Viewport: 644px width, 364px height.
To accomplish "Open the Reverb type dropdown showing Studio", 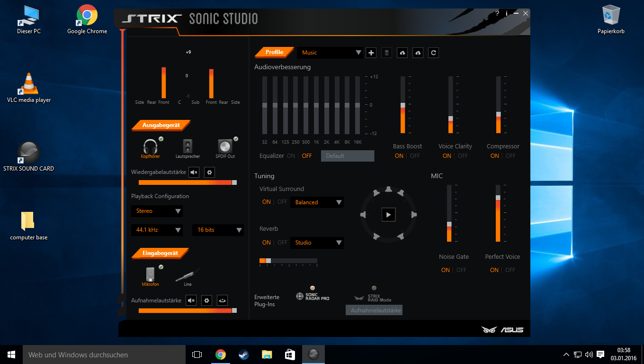I will pyautogui.click(x=317, y=243).
